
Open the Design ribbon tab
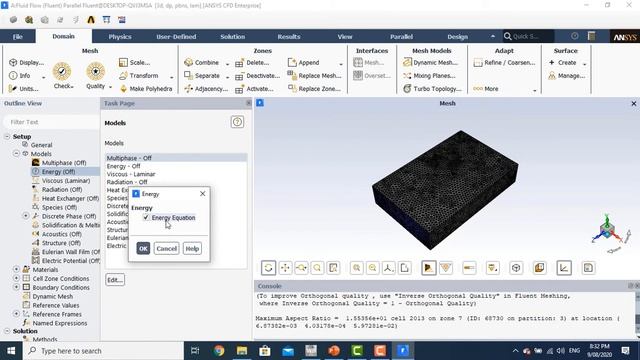pos(457,36)
